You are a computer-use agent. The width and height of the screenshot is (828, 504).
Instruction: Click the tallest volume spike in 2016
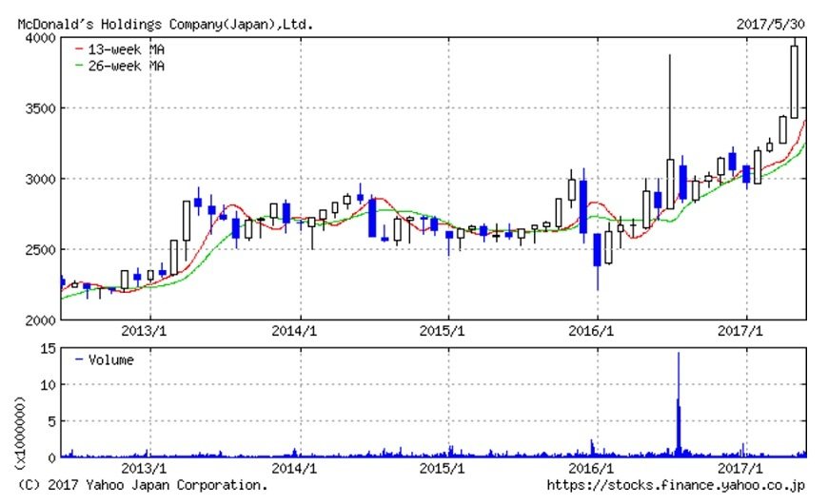click(679, 399)
